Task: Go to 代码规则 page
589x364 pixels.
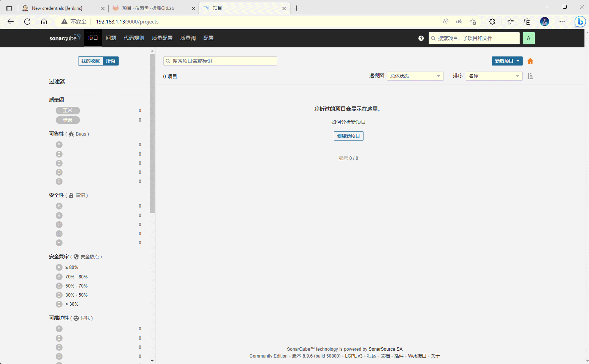Action: pos(134,38)
